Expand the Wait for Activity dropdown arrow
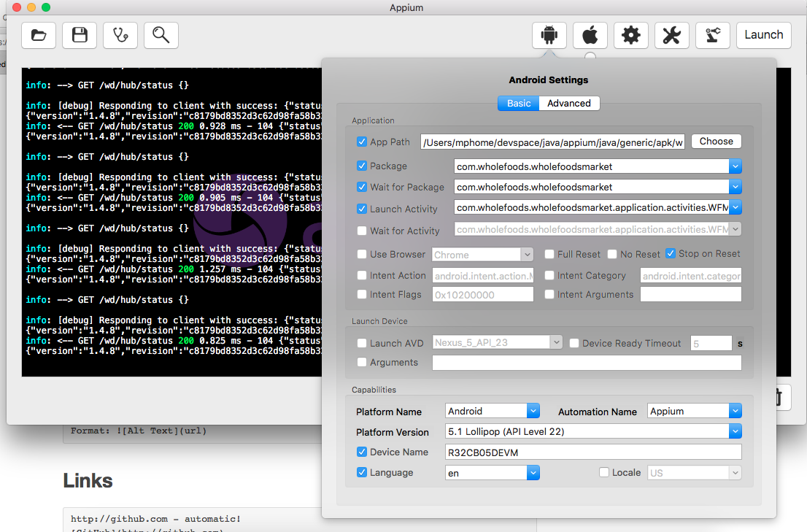The image size is (807, 532). (x=735, y=229)
